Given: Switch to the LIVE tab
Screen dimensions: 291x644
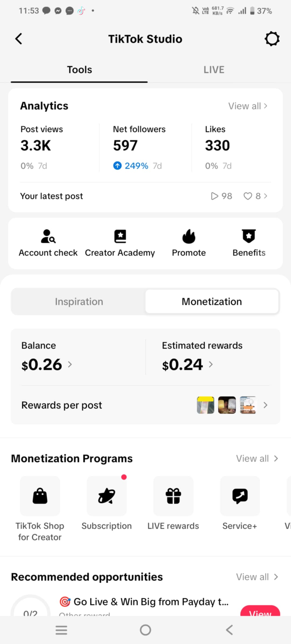Looking at the screenshot, I should point(214,70).
